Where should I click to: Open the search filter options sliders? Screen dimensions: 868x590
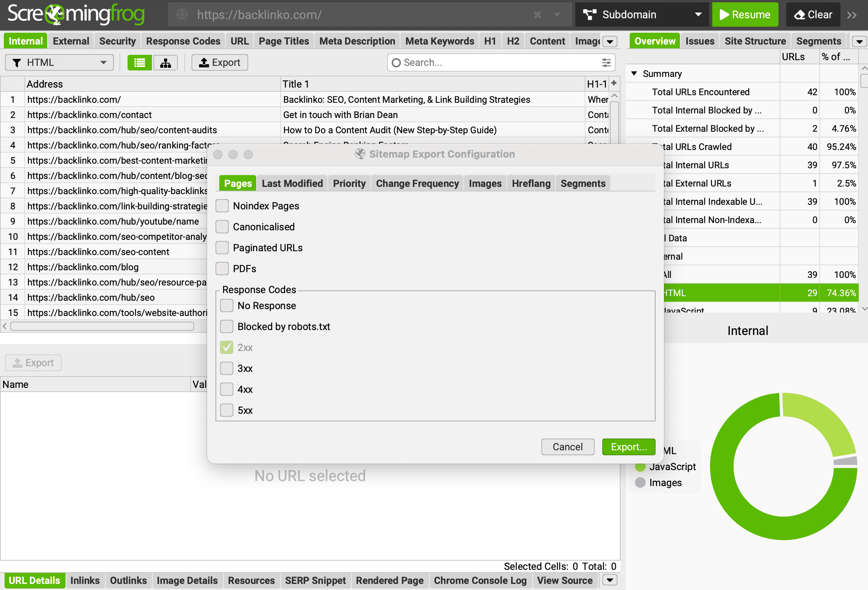(x=606, y=62)
